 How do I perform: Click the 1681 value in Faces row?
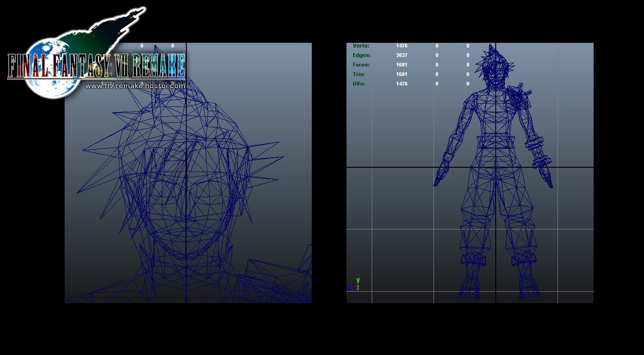(x=402, y=65)
